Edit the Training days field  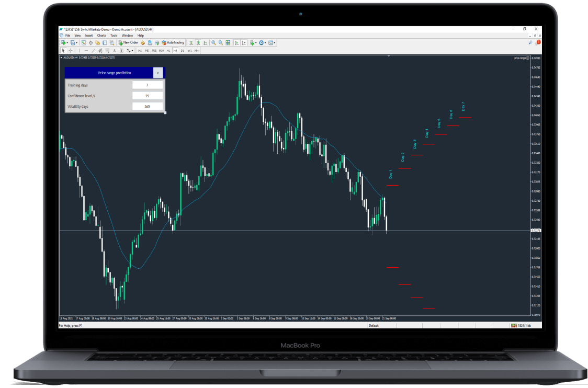[x=148, y=85]
